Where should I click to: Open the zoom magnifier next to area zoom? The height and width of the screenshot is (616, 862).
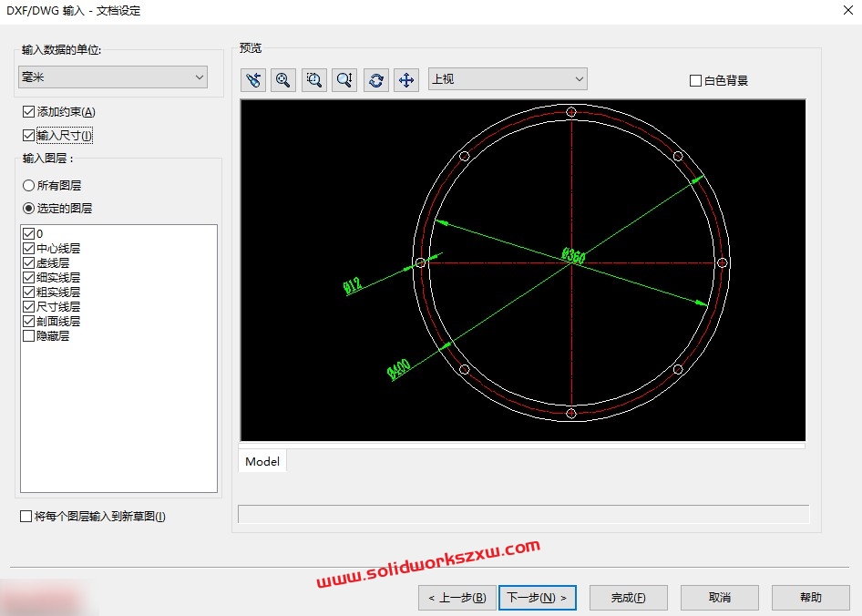(344, 80)
